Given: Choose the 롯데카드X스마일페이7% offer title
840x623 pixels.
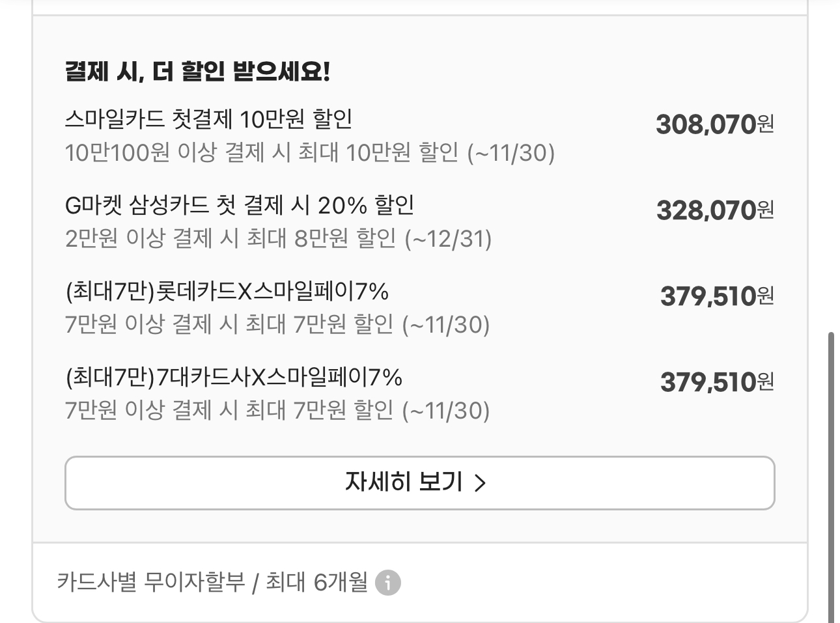Looking at the screenshot, I should click(x=227, y=292).
